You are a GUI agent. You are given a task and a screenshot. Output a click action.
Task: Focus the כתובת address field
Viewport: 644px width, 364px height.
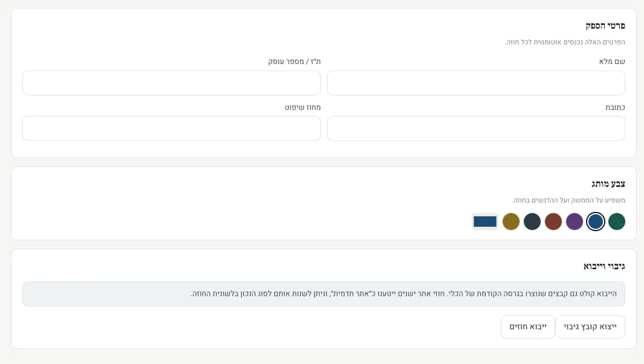click(x=475, y=129)
